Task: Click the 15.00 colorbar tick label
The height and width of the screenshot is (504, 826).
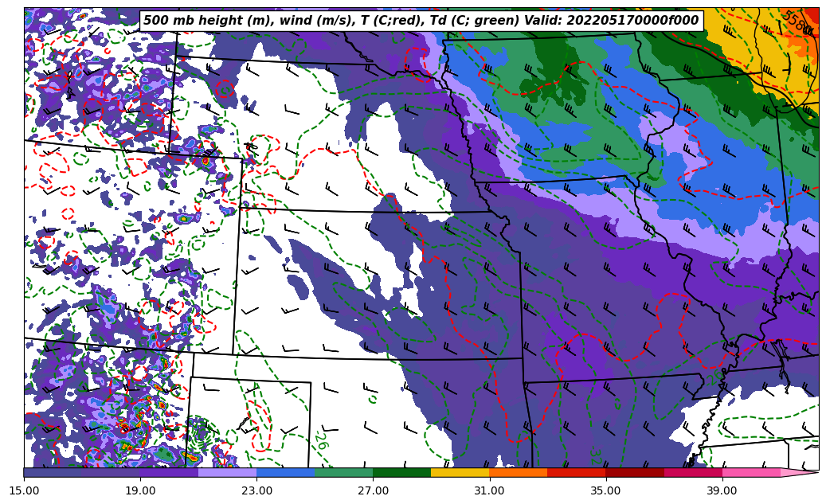Action: [24, 490]
